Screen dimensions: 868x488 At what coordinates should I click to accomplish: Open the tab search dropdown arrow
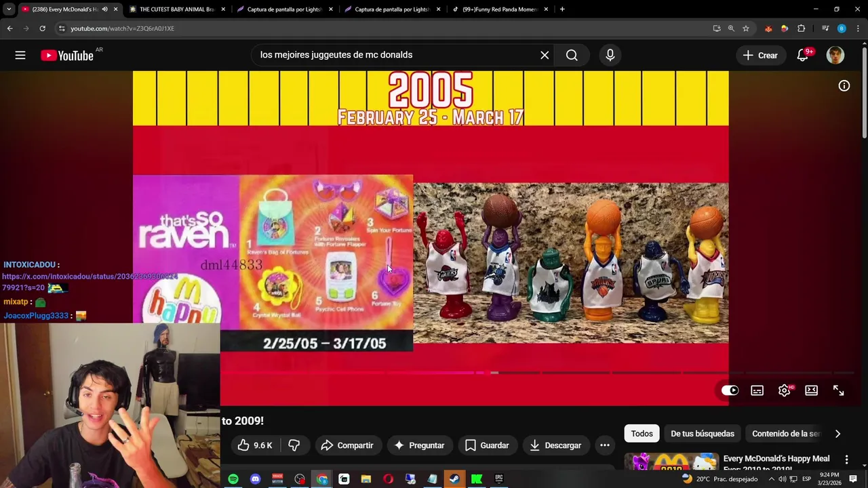point(9,9)
